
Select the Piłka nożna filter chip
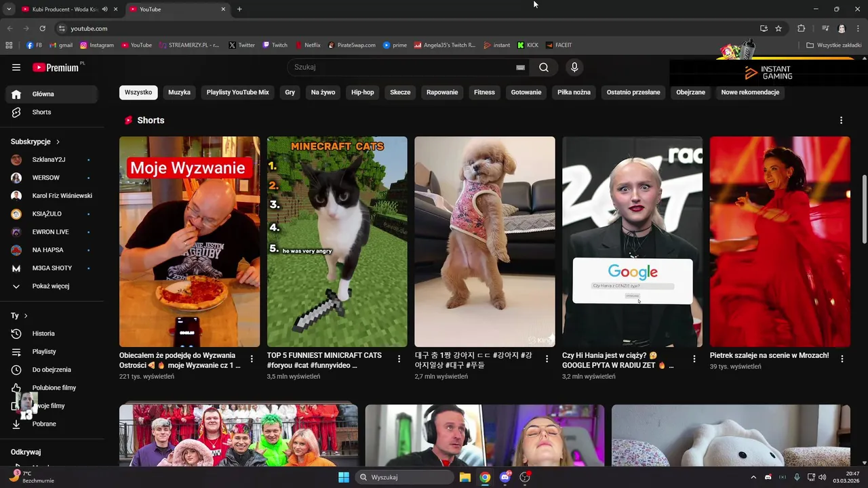pos(574,92)
